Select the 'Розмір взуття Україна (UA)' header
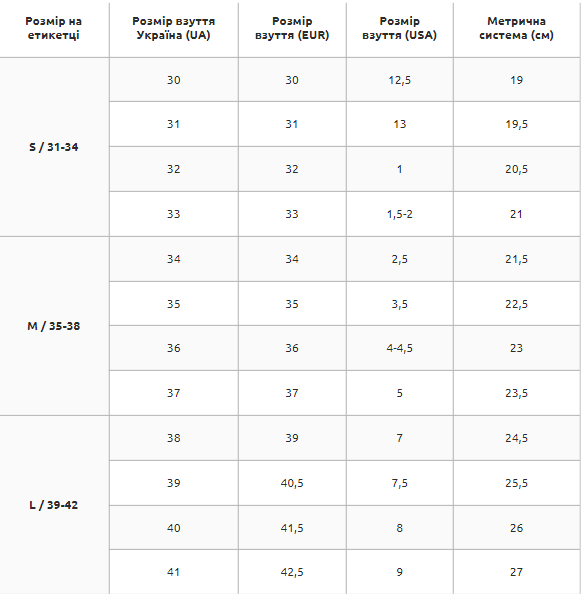The width and height of the screenshot is (582, 599). point(173,29)
